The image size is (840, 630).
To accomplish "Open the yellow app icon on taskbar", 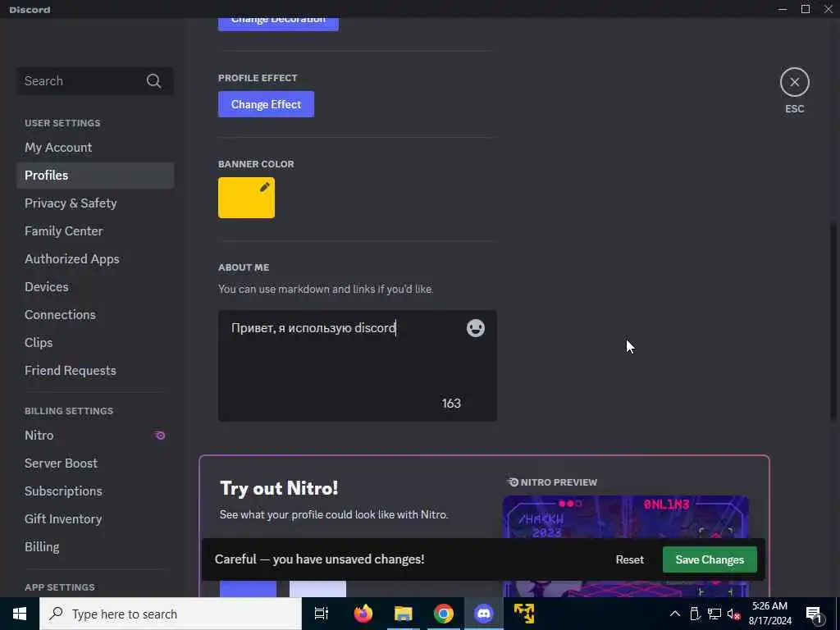I will click(x=524, y=614).
